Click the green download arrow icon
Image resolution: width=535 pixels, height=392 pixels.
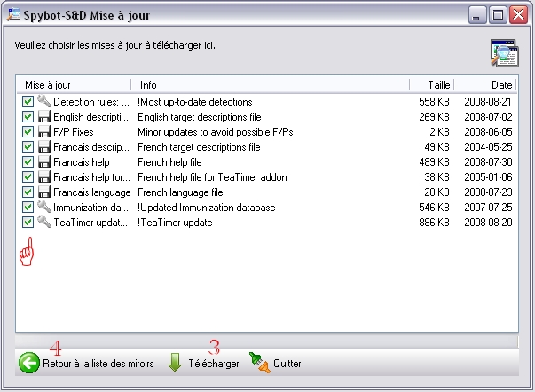[x=175, y=363]
